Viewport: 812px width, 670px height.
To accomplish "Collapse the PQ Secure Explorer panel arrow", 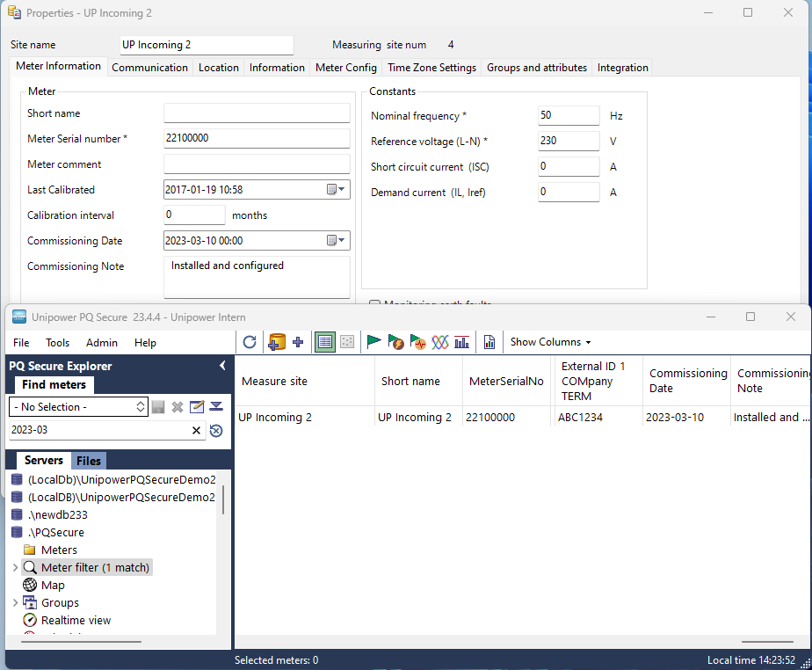I will point(222,366).
